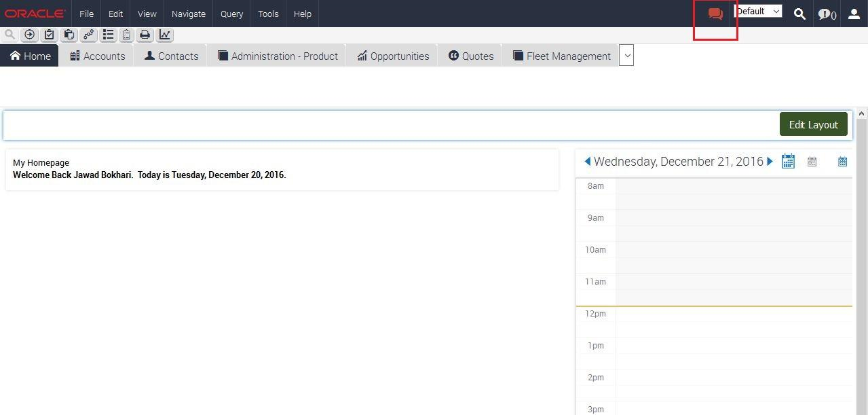
Task: Open the line chart toolbar icon
Action: 164,35
